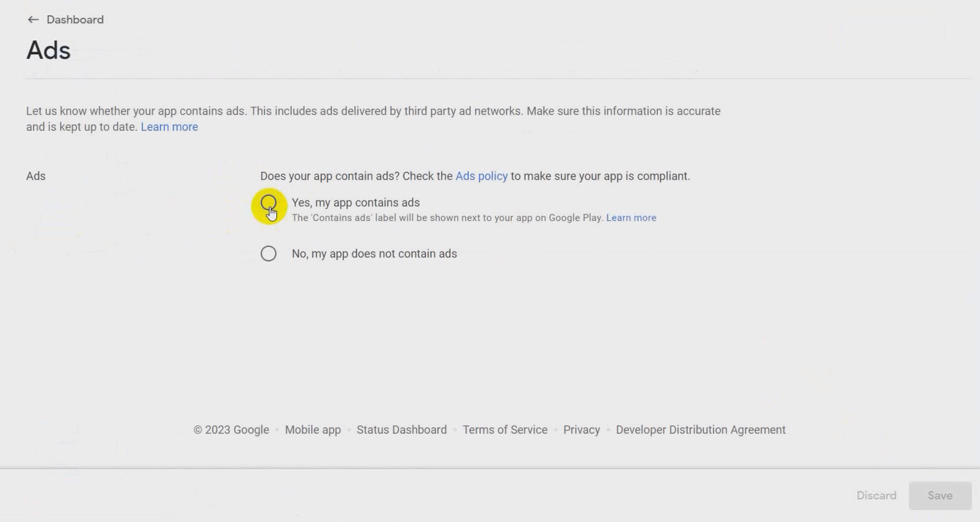Open the Status Dashboard footer link
The image size is (980, 522).
point(401,430)
